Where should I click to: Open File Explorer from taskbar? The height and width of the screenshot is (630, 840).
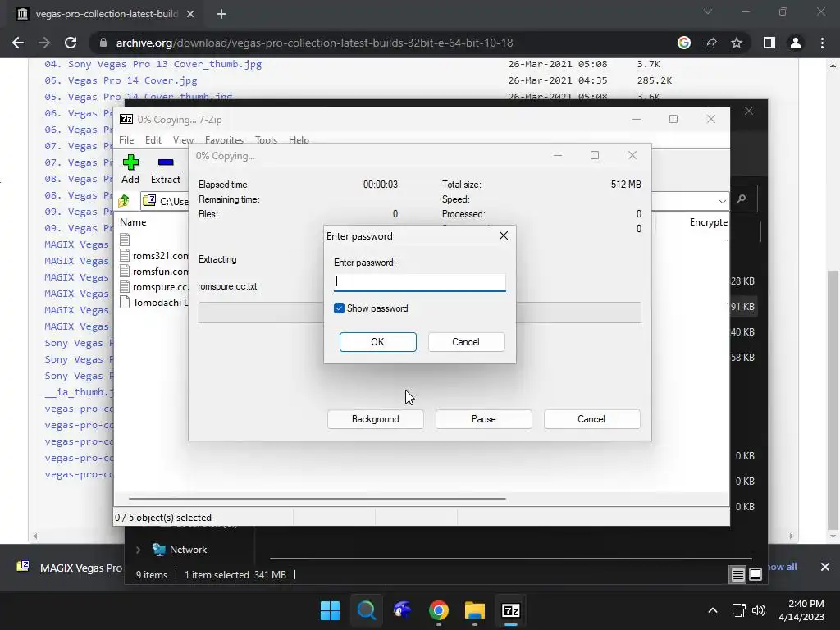pyautogui.click(x=475, y=610)
